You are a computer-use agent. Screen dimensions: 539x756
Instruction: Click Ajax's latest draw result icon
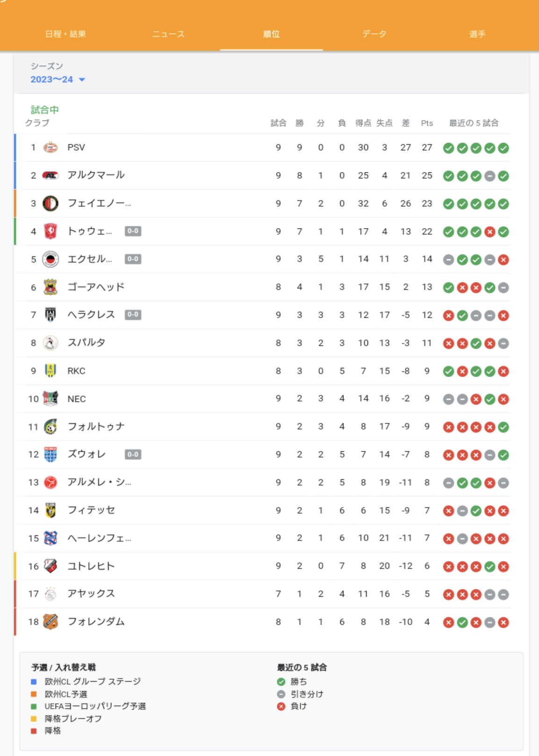pos(503,594)
